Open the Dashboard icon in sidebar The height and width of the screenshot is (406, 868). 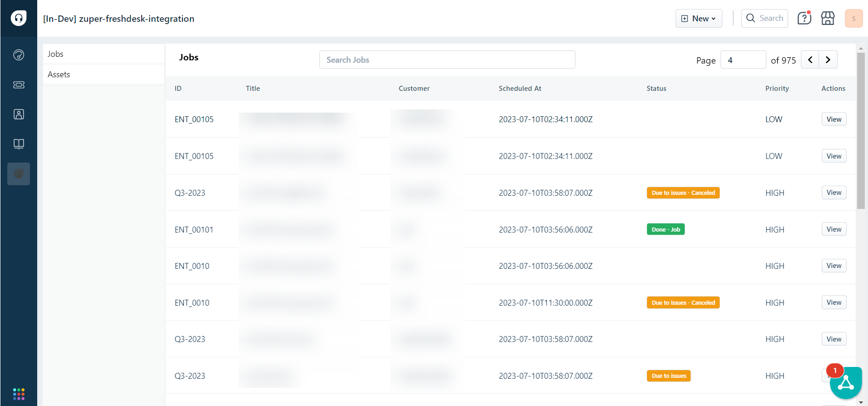(x=19, y=55)
